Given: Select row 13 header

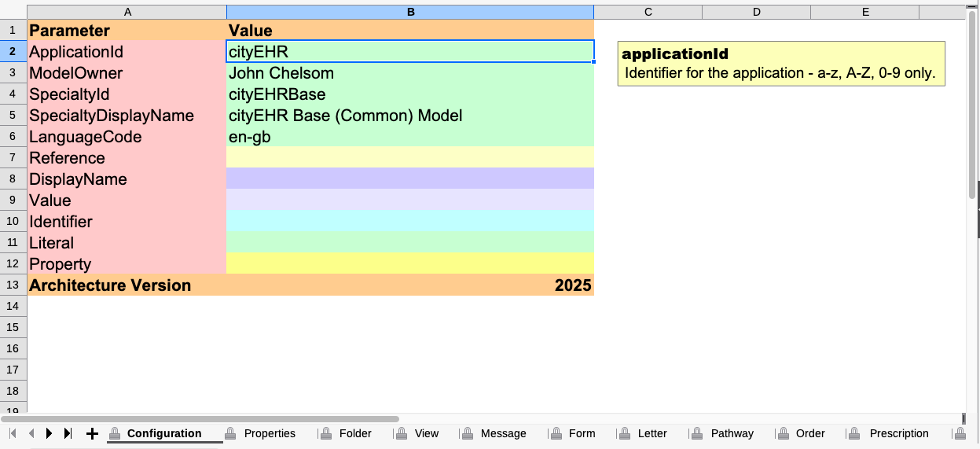Looking at the screenshot, I should (13, 285).
